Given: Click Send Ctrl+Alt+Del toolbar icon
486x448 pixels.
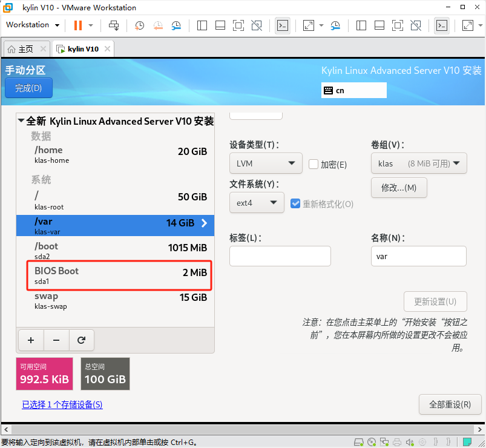Looking at the screenshot, I should [x=114, y=25].
